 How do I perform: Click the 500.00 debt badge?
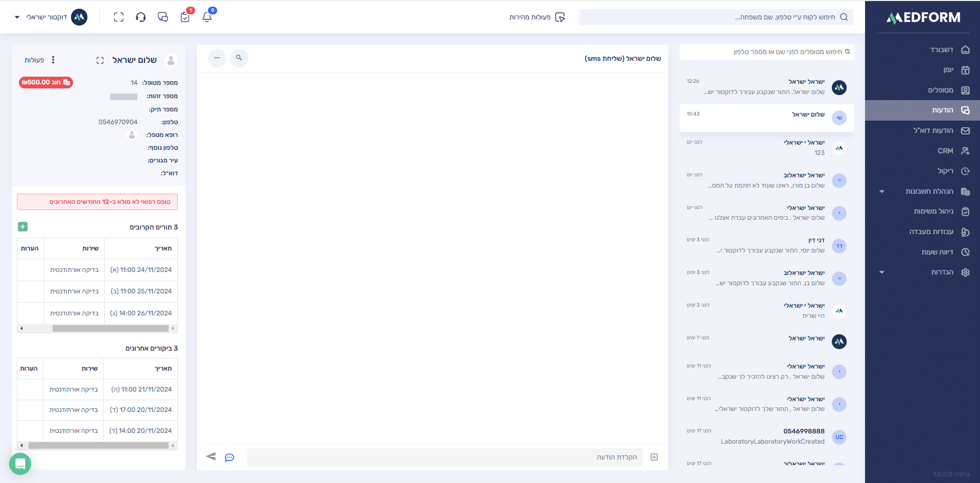tap(46, 82)
